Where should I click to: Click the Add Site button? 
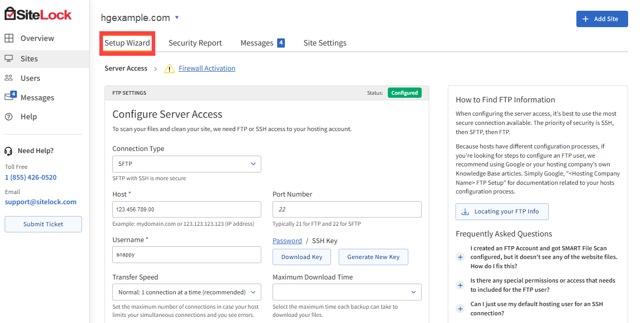click(602, 18)
